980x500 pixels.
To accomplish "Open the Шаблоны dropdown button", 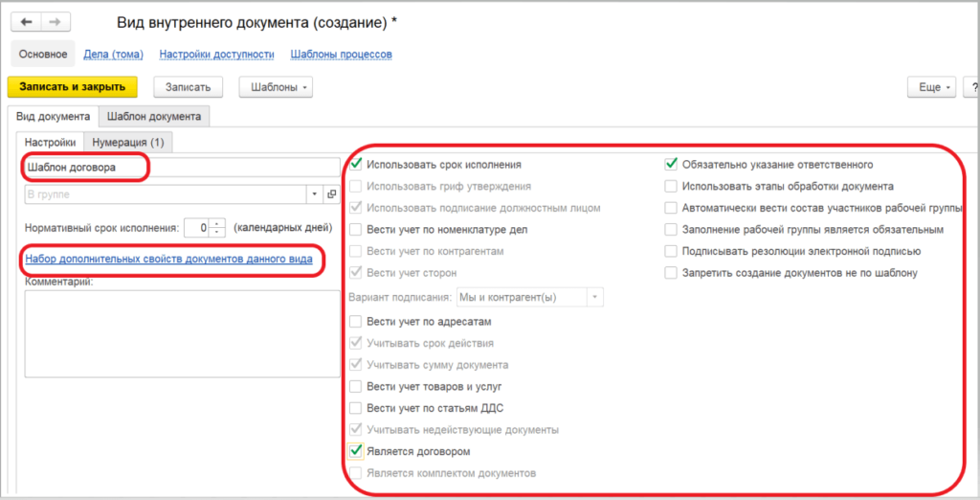I will [x=276, y=87].
